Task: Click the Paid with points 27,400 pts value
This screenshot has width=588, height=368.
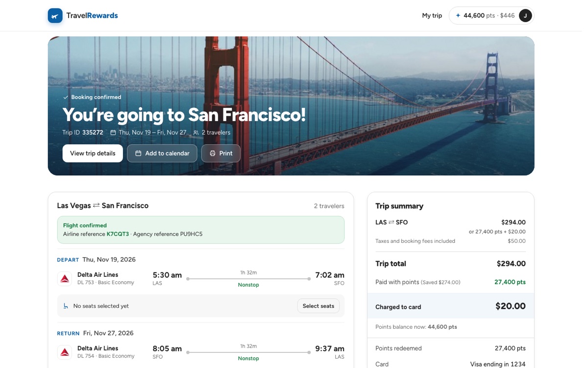Action: (x=510, y=282)
